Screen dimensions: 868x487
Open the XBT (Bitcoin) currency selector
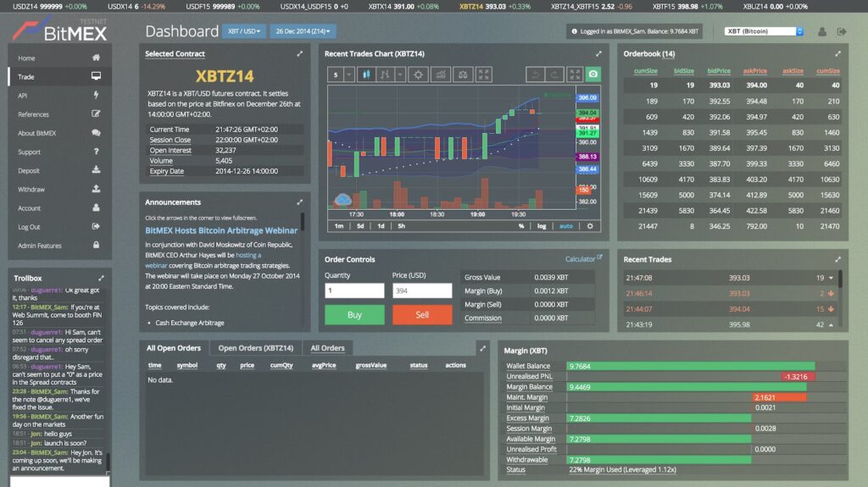pos(764,31)
